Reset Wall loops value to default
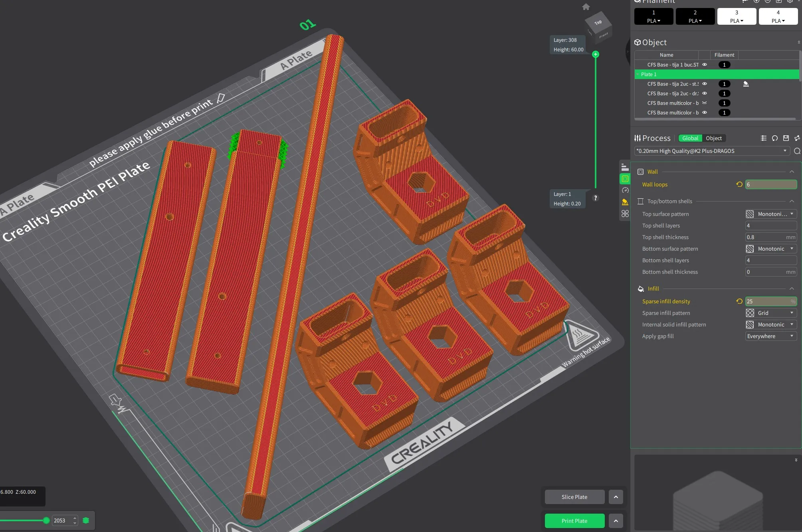Screen dimensions: 802x532 (x=739, y=184)
